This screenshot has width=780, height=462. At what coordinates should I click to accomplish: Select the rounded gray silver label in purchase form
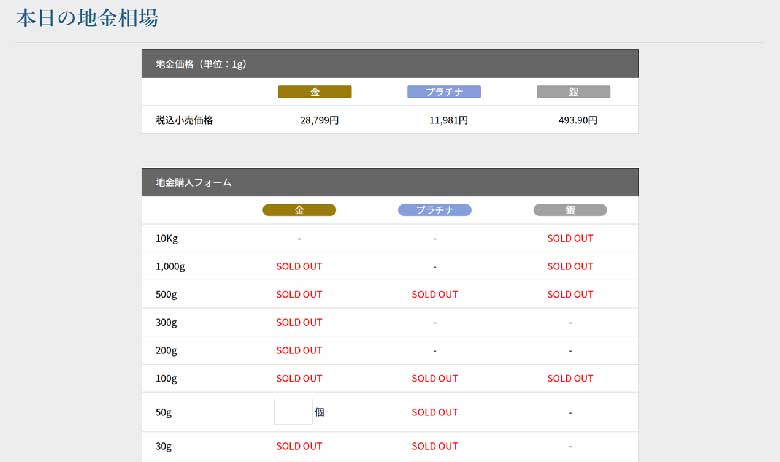570,211
